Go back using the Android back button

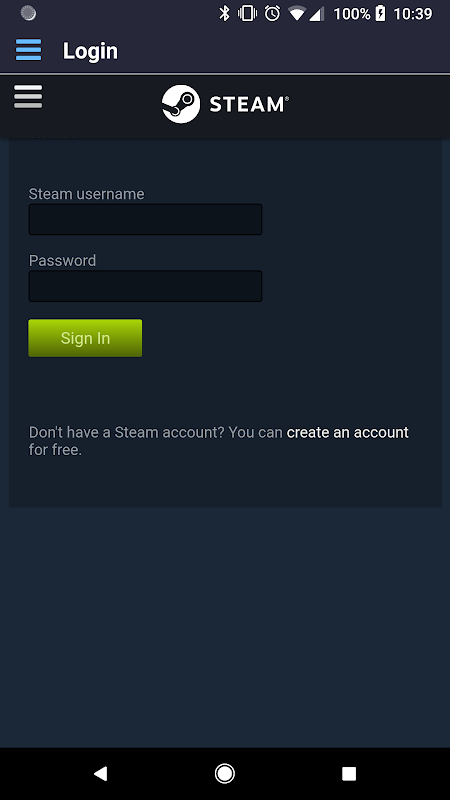coord(101,773)
